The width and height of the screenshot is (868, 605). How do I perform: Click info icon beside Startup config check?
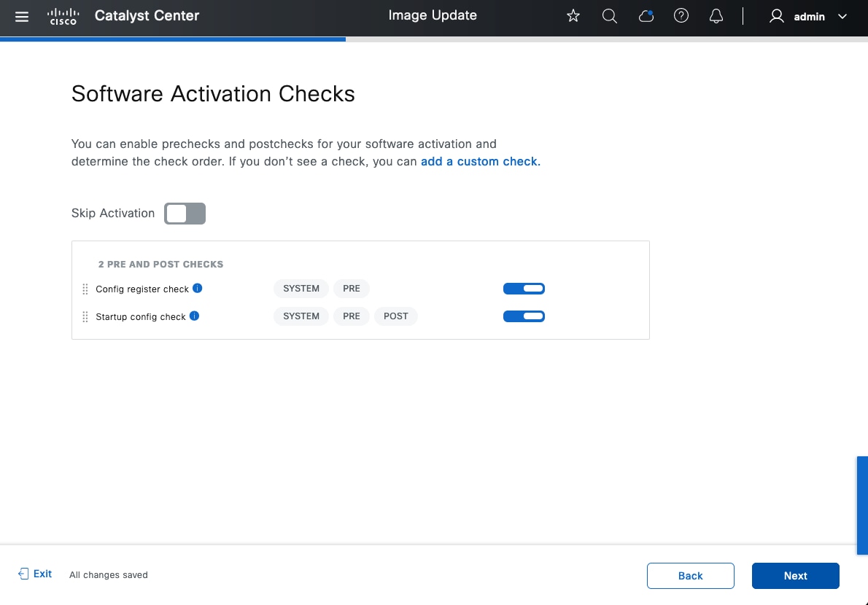click(194, 316)
